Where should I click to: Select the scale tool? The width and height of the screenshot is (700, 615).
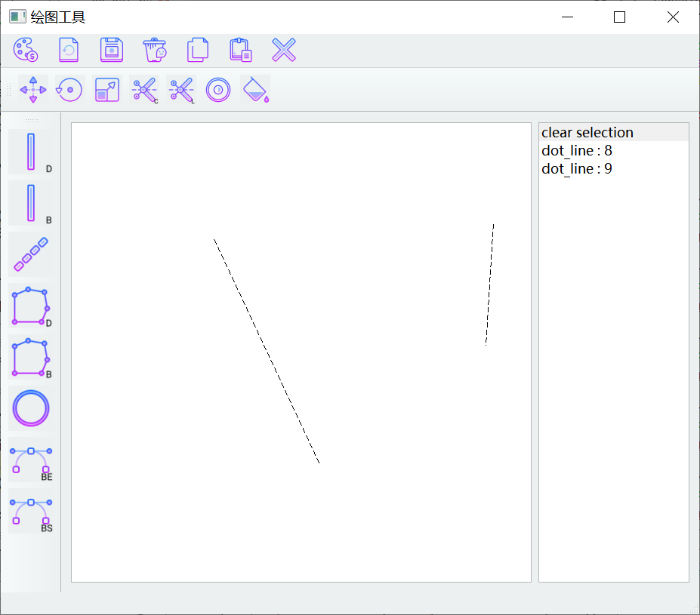click(107, 90)
